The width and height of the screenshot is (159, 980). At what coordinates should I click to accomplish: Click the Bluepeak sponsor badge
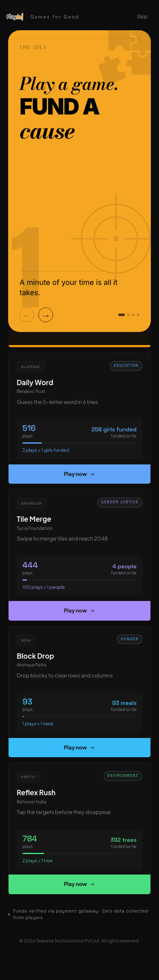tap(31, 367)
